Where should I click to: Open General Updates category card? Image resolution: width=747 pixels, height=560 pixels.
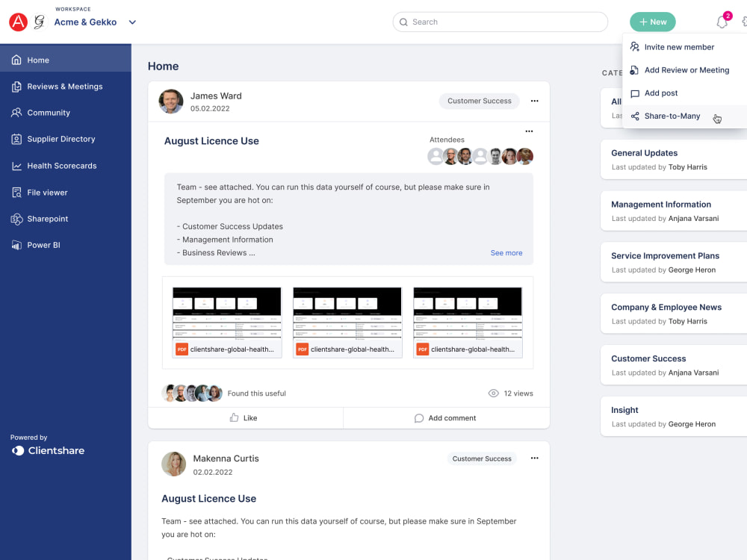point(674,160)
